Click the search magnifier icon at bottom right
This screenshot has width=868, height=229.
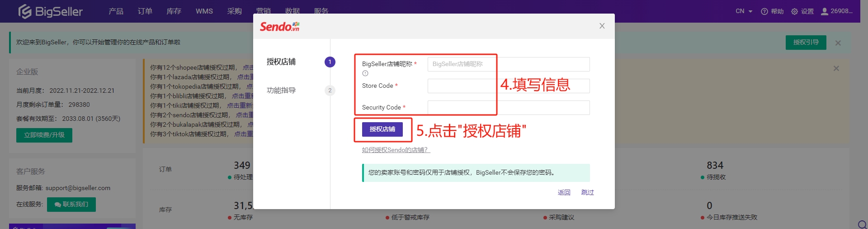(862, 224)
